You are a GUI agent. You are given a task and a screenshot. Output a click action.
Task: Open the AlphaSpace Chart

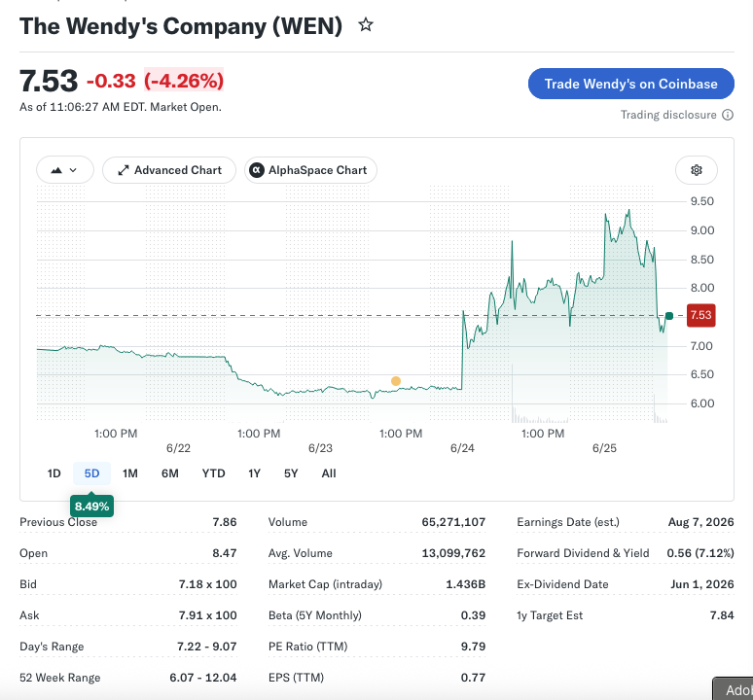pos(310,170)
